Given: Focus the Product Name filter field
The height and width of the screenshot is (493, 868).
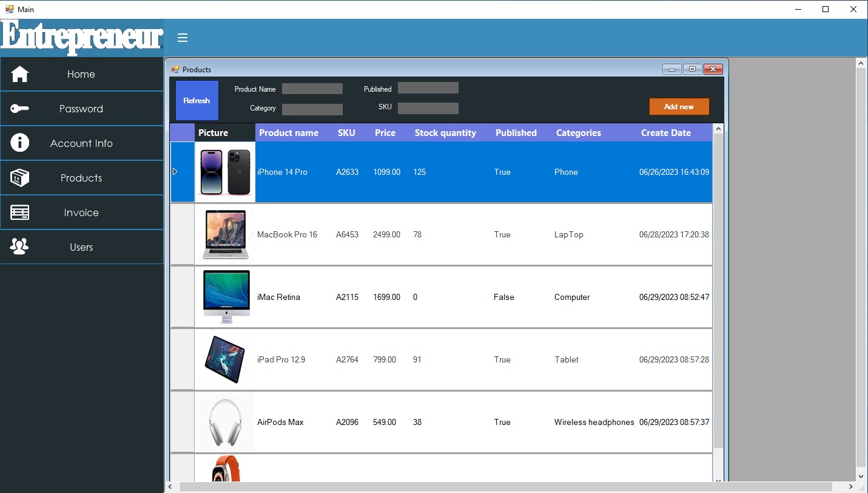Looking at the screenshot, I should point(312,89).
